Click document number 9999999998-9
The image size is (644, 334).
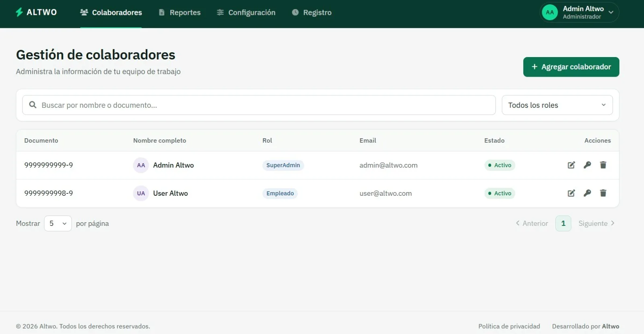[x=49, y=193]
